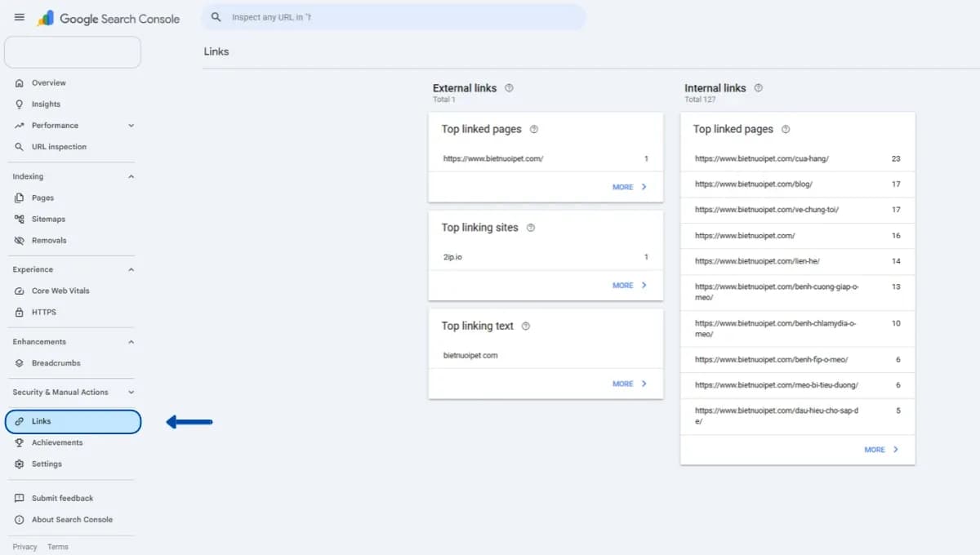Collapse the Enhancements section

131,342
